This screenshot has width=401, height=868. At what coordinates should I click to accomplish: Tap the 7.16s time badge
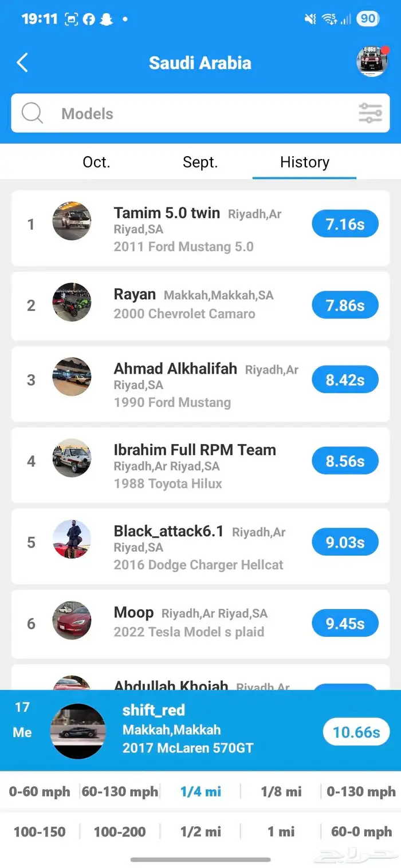[345, 224]
